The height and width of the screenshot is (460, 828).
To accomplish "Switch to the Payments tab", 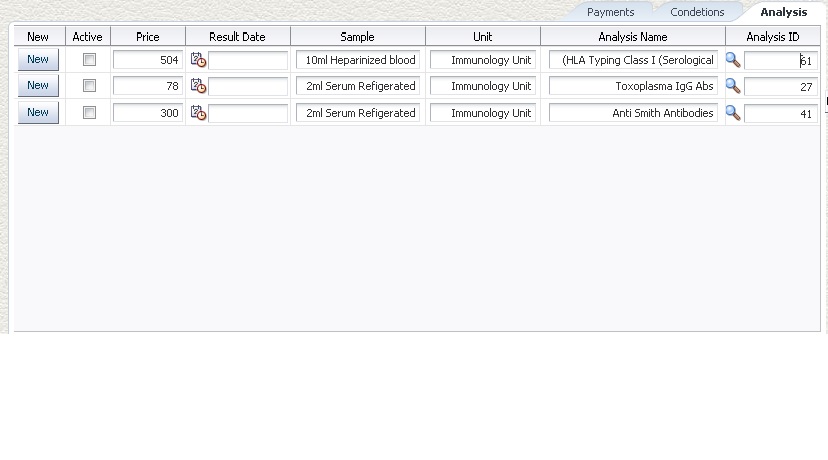I will [x=610, y=12].
